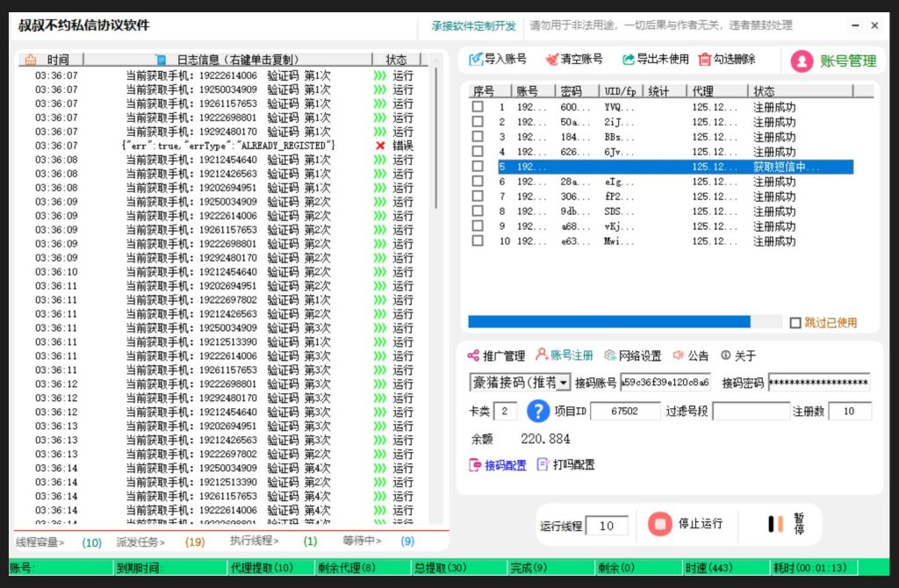Open 账号管理 via the pink person icon
Image resolution: width=899 pixels, height=588 pixels.
coord(802,60)
